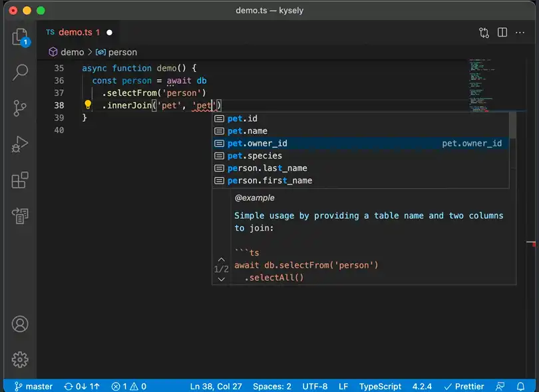The width and height of the screenshot is (539, 392).
Task: Open the Run and Debug view
Action: [20, 144]
